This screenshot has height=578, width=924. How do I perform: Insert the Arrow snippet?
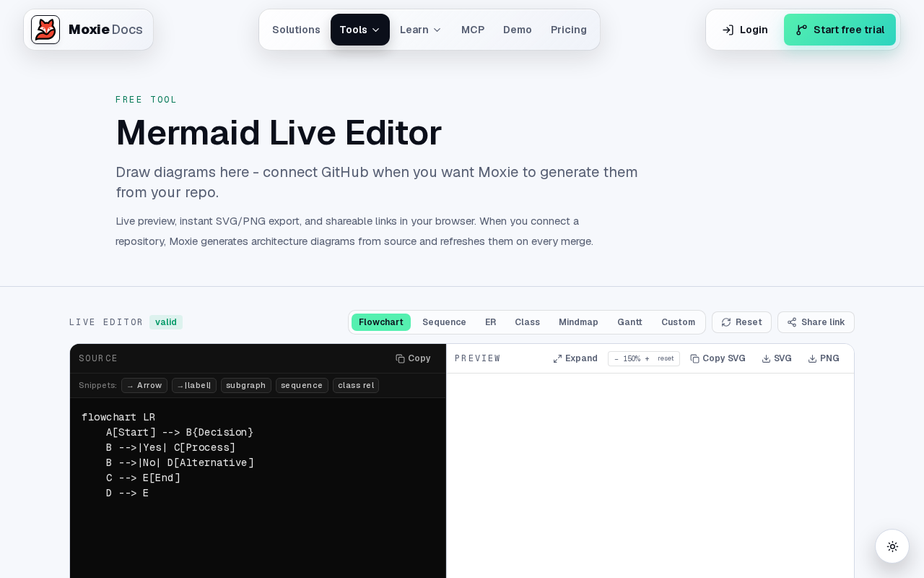click(144, 385)
